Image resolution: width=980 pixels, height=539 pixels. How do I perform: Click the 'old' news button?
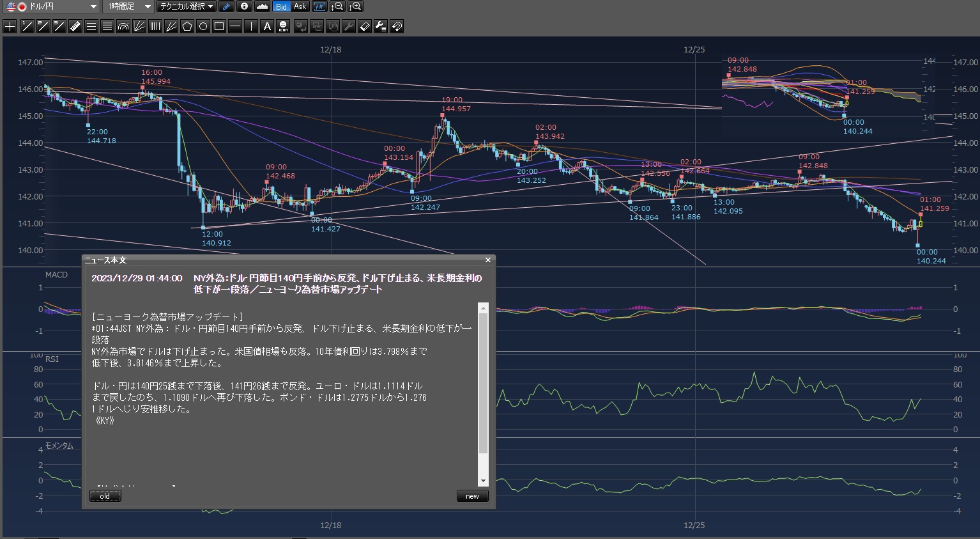[x=105, y=496]
